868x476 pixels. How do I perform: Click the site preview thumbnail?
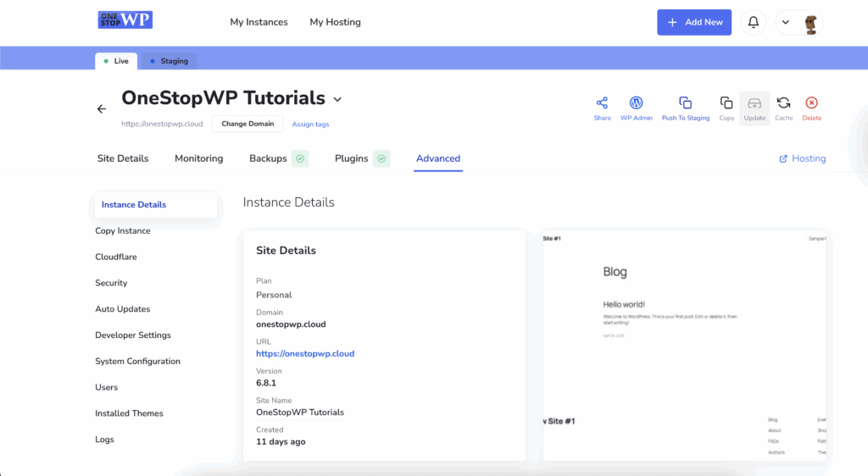pos(685,346)
